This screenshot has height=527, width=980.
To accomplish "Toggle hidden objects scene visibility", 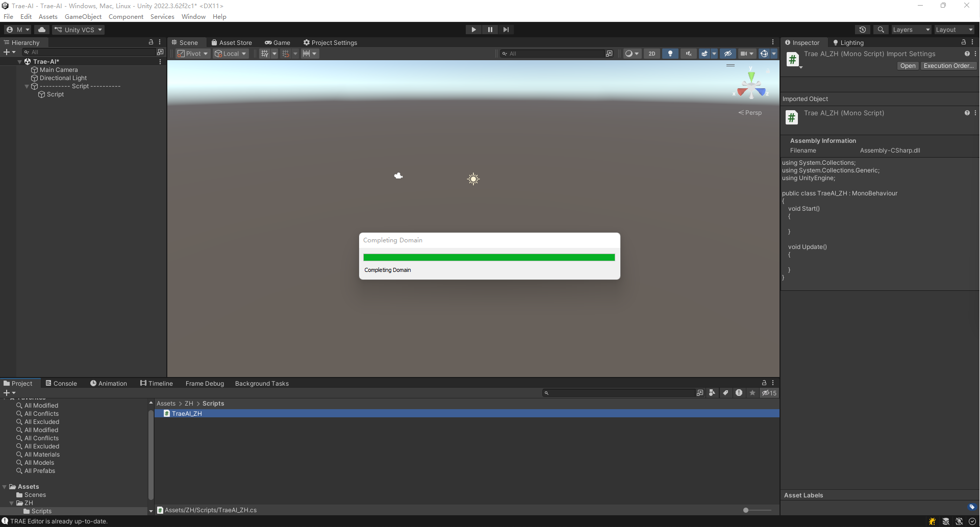I will coord(728,54).
